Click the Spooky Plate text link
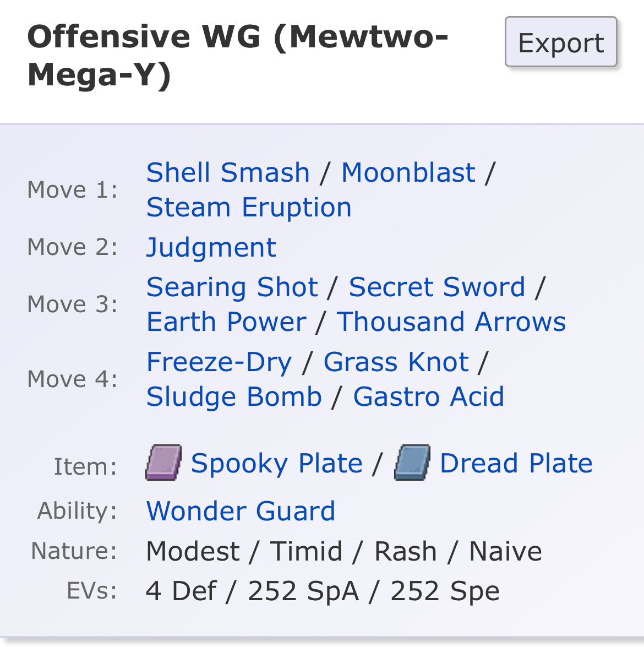This screenshot has width=644, height=647. point(276,464)
